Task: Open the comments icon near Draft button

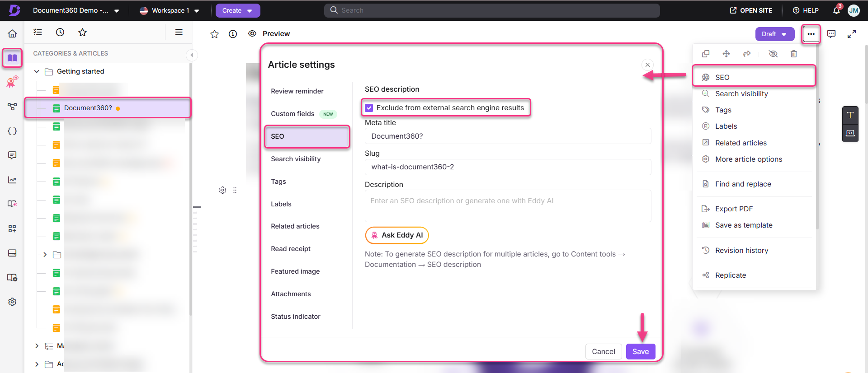Action: point(831,34)
